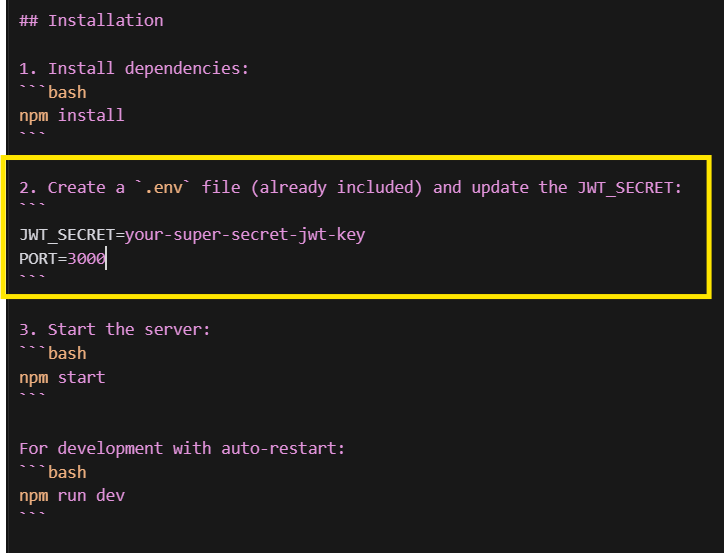Place cursor on the "npm start" command
This screenshot has width=724, height=553.
click(62, 377)
